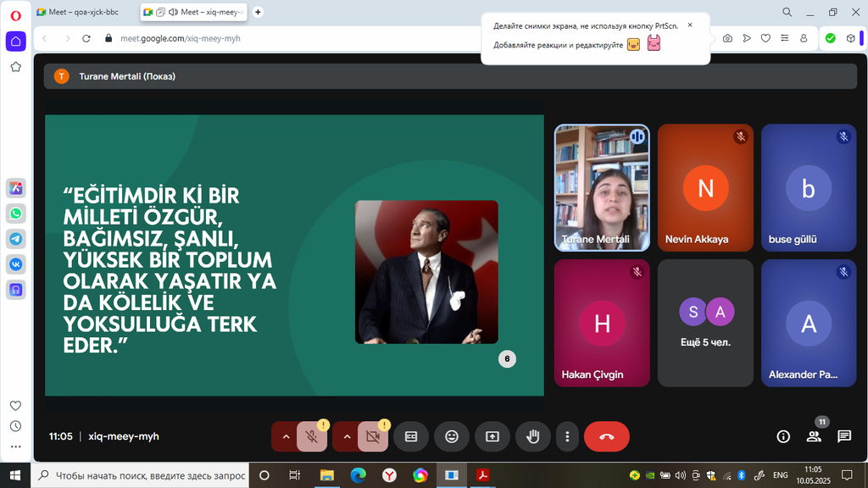Screen dimensions: 868x488
Task: Open the three-dot more options menu
Action: tap(567, 436)
